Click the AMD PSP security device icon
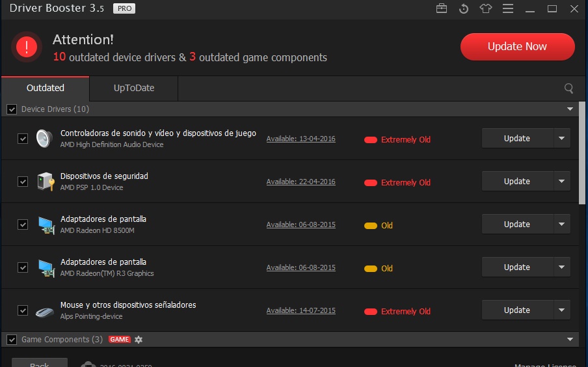 [x=46, y=182]
